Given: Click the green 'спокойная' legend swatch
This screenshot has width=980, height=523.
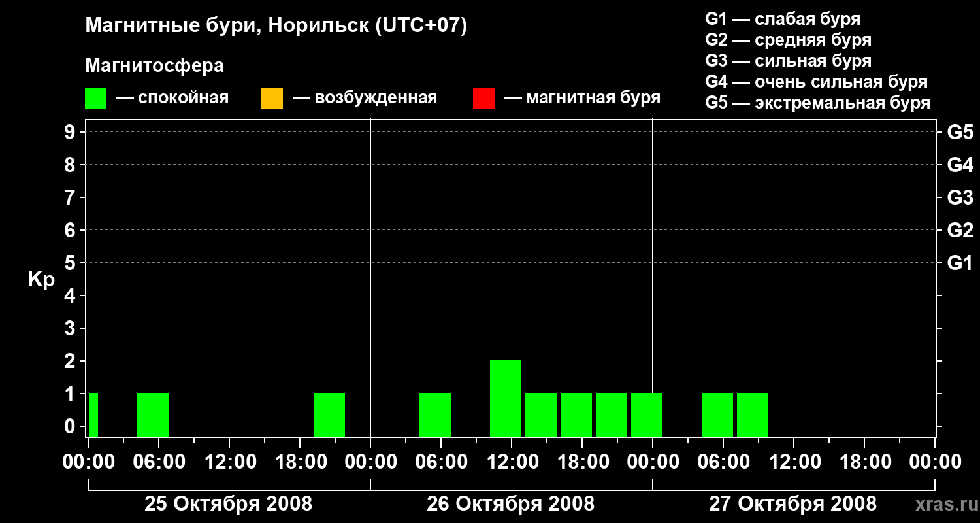Looking at the screenshot, I should [x=96, y=99].
